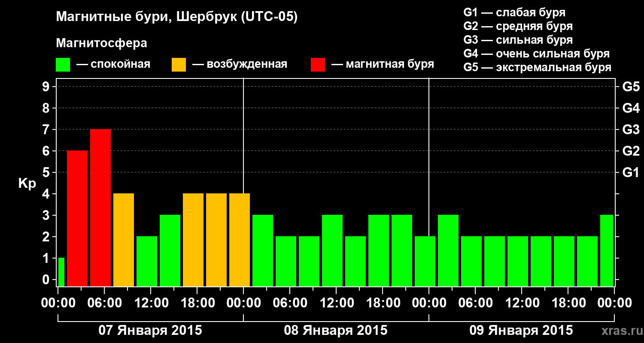Image resolution: width=644 pixels, height=343 pixels.
Task: Click the first orange bar at Kp 4
Action: pos(124,240)
